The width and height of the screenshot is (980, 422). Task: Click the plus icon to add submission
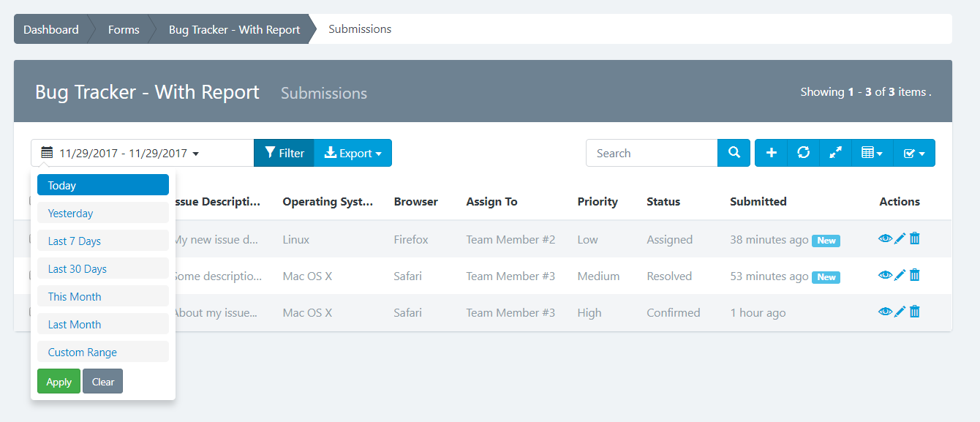click(771, 153)
